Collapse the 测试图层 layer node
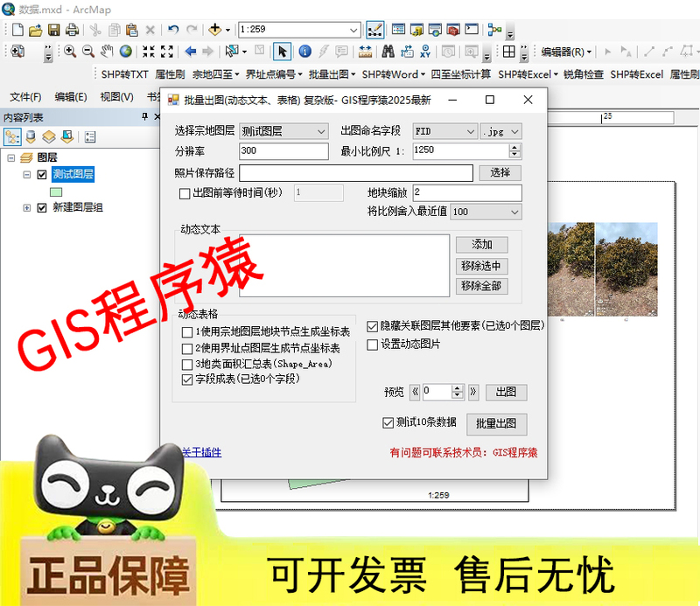Screen dimensions: 700x606 27,175
